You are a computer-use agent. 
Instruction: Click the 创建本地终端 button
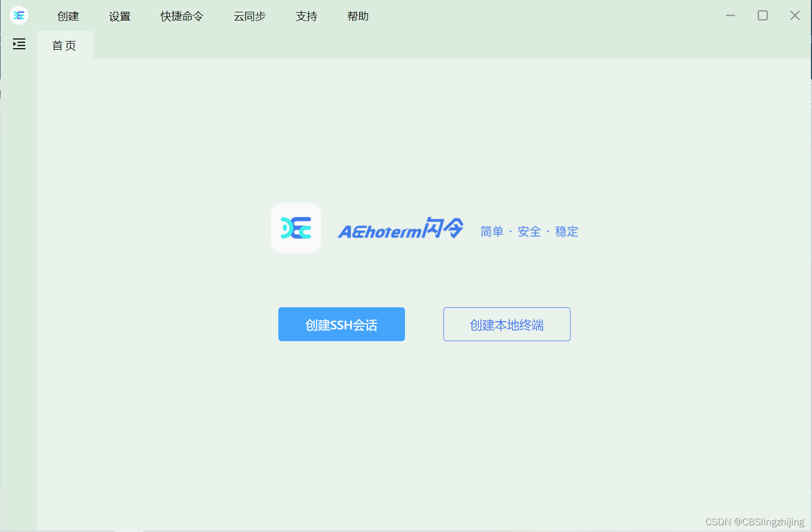[x=507, y=324]
